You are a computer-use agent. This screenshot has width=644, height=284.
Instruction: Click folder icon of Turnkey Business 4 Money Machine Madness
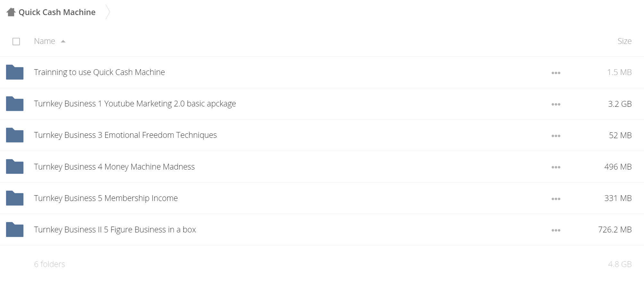tap(15, 166)
